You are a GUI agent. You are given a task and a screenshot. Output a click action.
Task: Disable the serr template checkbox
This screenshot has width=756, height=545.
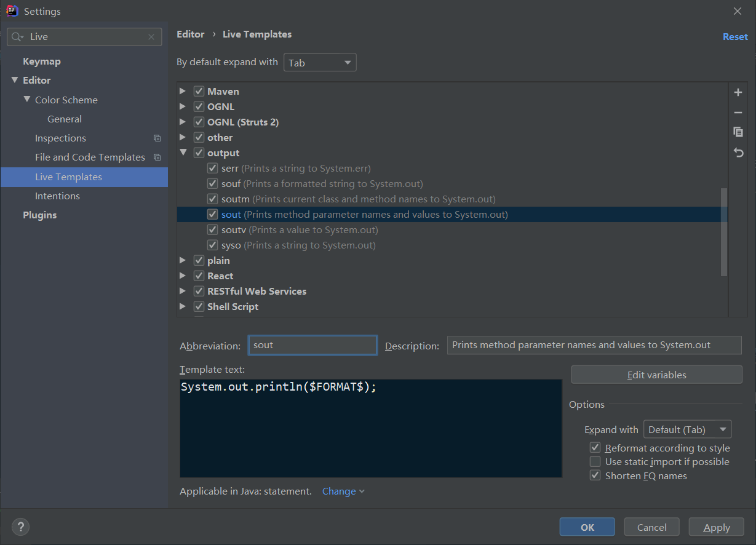coord(212,168)
